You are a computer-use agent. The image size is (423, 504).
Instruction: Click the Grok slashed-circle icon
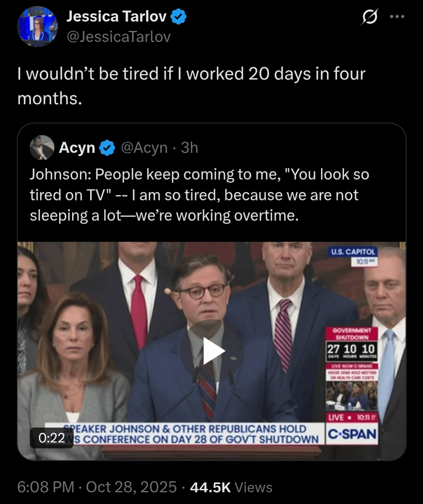tap(369, 17)
